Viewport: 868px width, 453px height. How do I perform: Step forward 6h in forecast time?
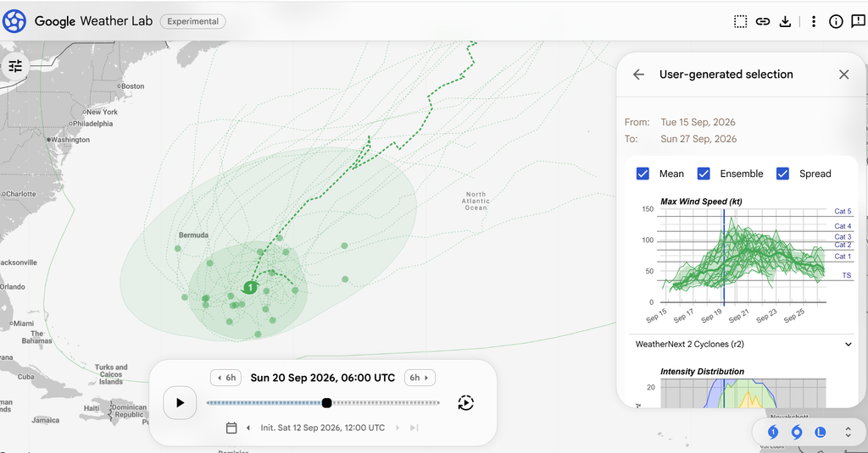[x=420, y=378]
